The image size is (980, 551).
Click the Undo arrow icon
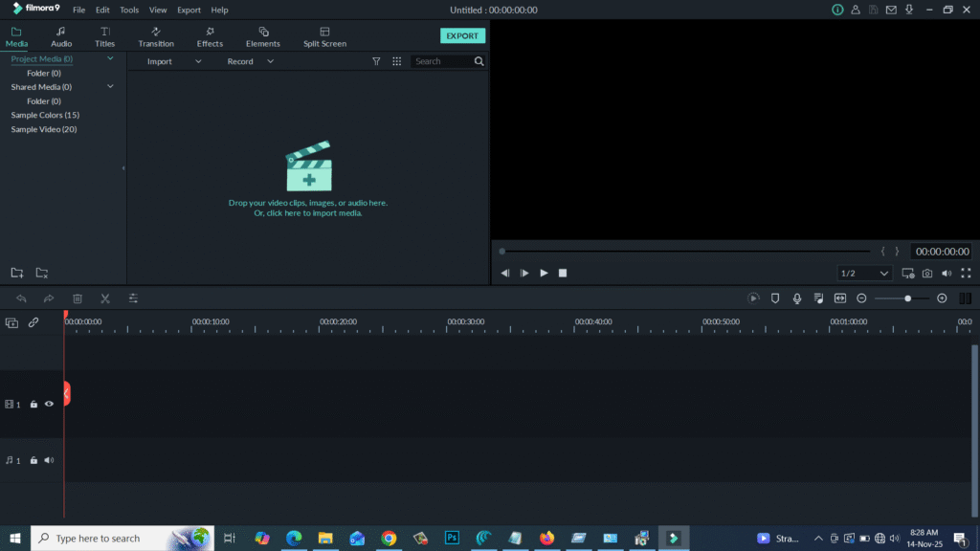point(21,298)
